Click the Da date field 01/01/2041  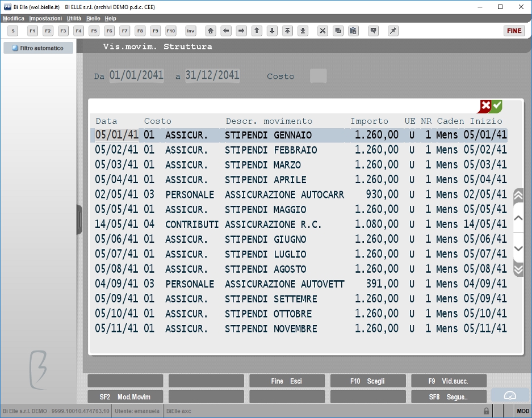coord(136,75)
